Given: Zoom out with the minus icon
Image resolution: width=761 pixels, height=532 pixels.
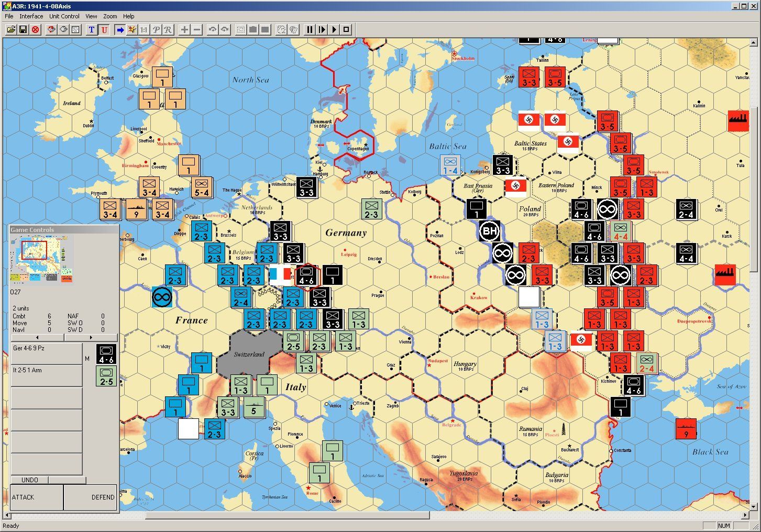Looking at the screenshot, I should point(197,30).
